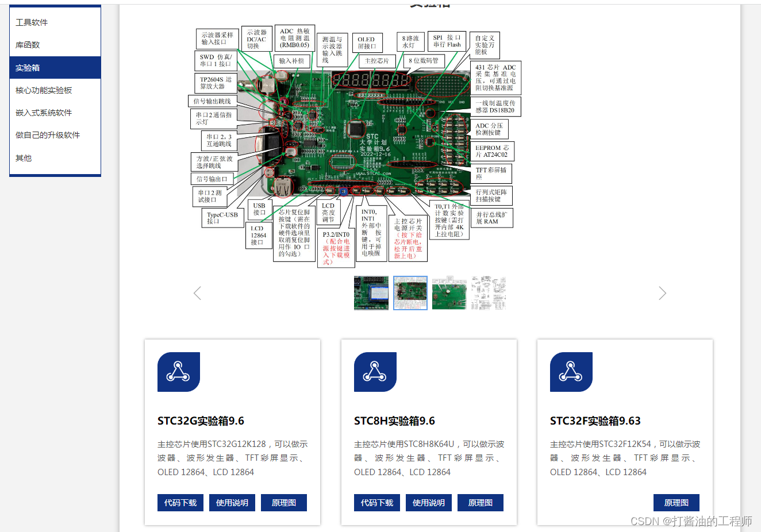This screenshot has width=761, height=532.
Task: Click the 主控芯片 label on diagram
Action: point(377,60)
